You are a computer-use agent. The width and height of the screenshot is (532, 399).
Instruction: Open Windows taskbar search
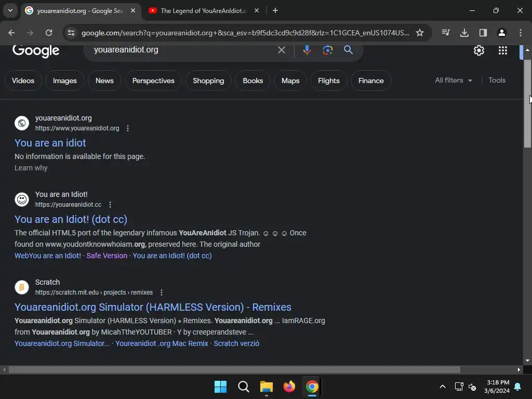point(244,387)
